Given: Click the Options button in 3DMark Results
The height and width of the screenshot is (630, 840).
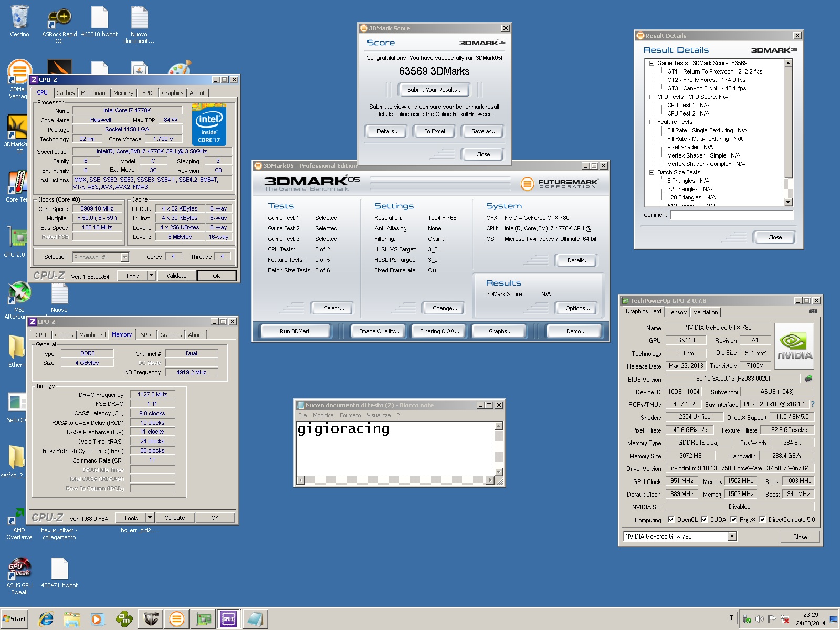Looking at the screenshot, I should (x=577, y=308).
